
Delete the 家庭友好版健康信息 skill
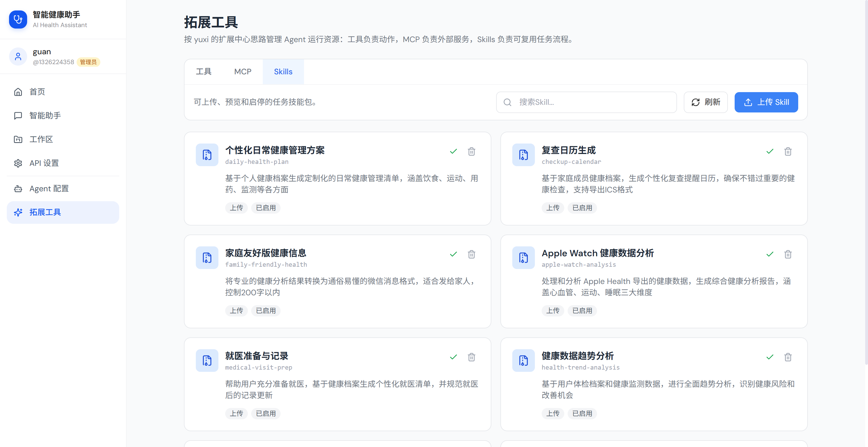pyautogui.click(x=471, y=254)
